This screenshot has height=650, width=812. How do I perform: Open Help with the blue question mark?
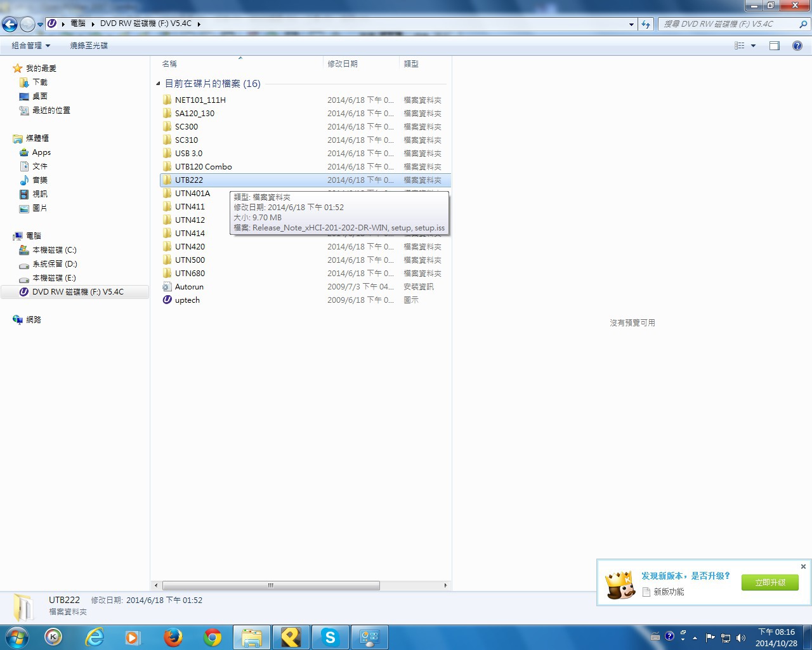click(x=797, y=46)
